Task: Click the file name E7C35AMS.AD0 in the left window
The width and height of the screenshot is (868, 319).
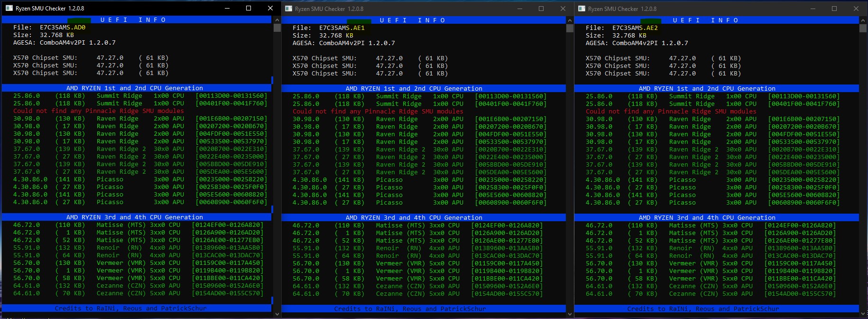Action: [63, 28]
